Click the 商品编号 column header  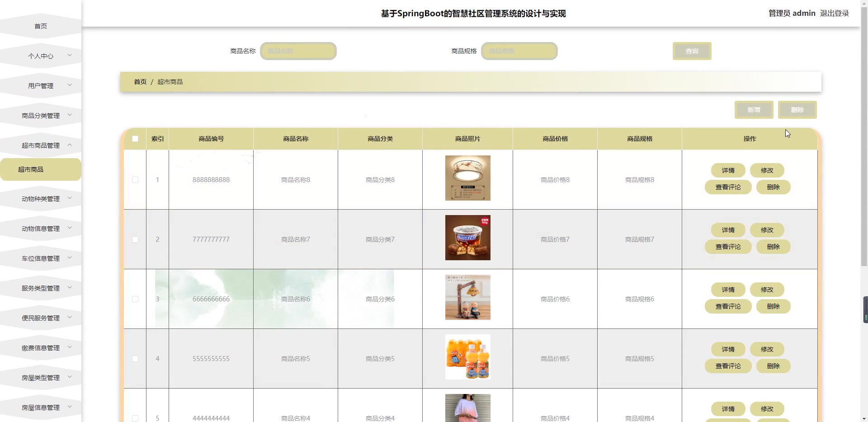click(x=211, y=139)
